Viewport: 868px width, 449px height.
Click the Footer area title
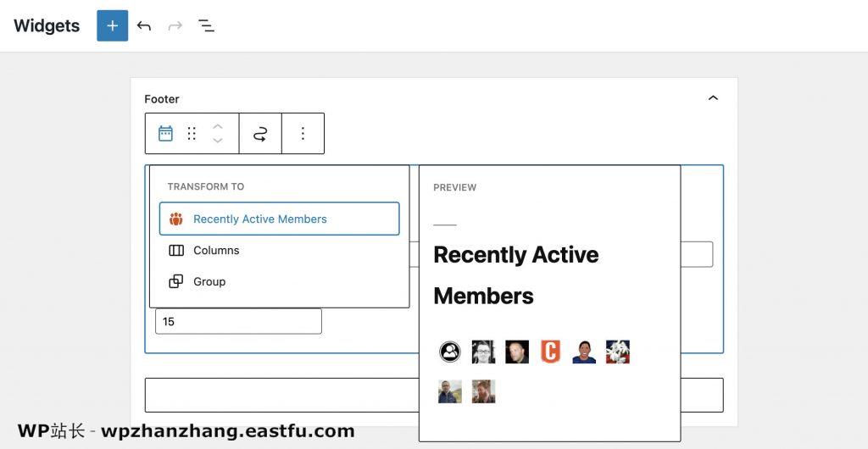162,99
